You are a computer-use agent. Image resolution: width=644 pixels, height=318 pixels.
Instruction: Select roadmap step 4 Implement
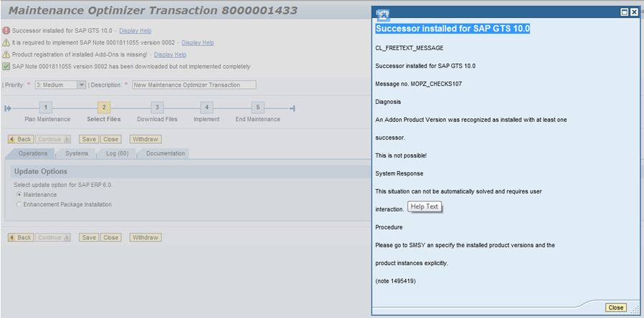207,107
